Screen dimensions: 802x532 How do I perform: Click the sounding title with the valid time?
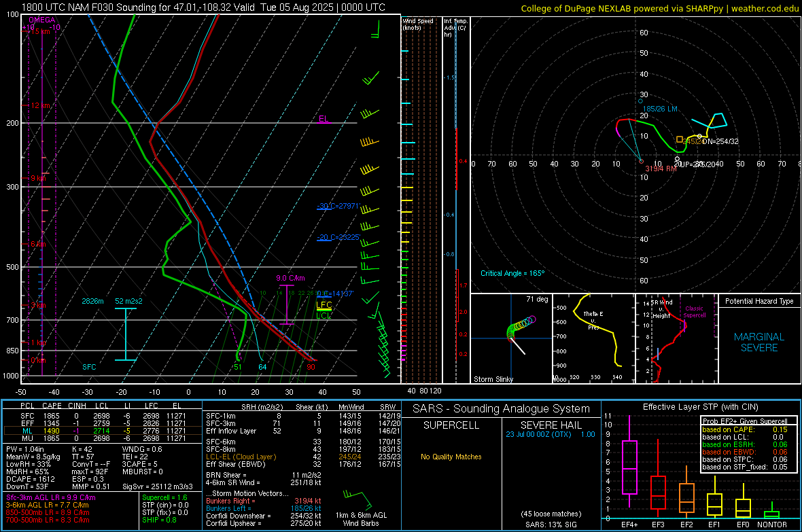203,7
